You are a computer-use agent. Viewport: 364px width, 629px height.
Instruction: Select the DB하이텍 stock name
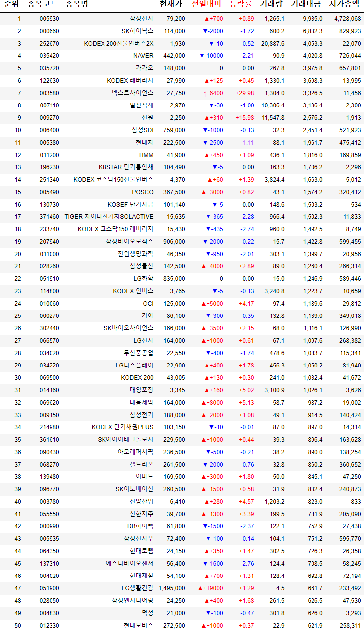pyautogui.click(x=140, y=526)
